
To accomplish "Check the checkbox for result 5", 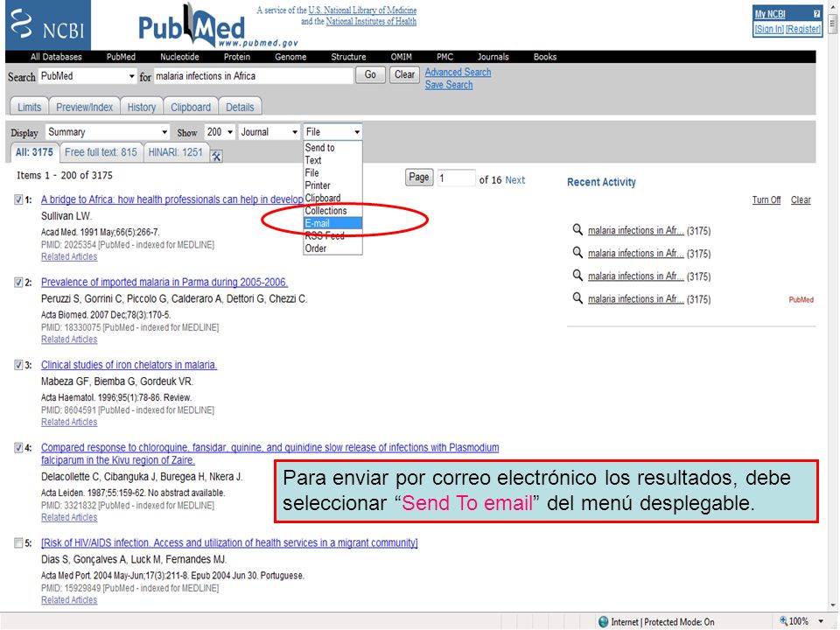I will coord(18,543).
